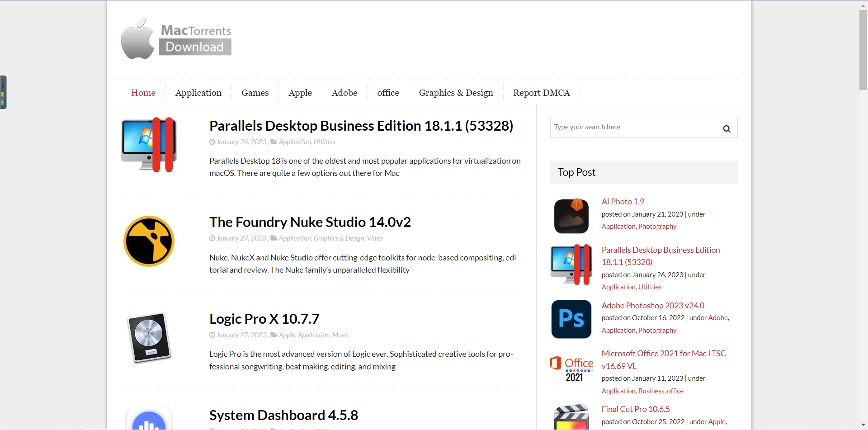Screen dimensions: 868x430
Task: Open the Nuke Studio yellow logo thumbnail
Action: 149,241
